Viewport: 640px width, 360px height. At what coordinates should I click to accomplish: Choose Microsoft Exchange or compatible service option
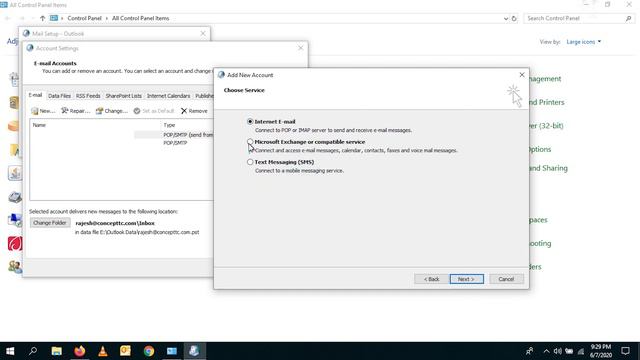click(x=250, y=142)
